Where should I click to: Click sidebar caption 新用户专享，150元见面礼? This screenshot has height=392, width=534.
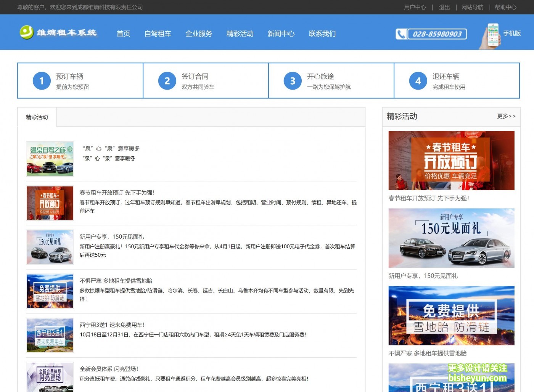coord(423,276)
